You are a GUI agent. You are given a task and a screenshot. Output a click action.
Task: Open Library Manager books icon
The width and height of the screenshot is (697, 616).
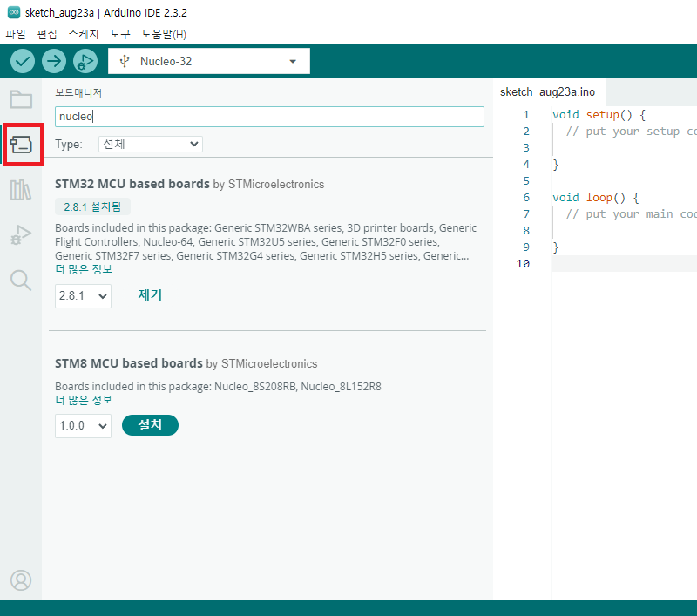coord(21,190)
